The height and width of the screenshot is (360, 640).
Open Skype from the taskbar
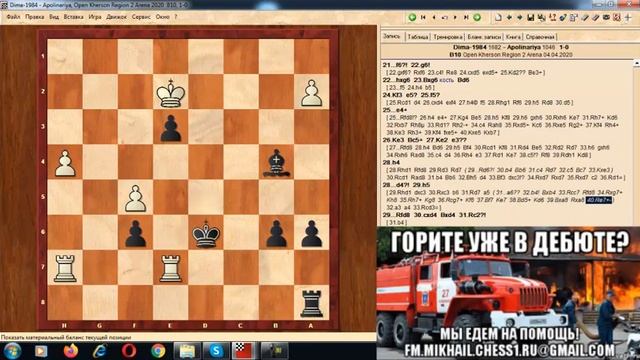[x=216, y=351]
